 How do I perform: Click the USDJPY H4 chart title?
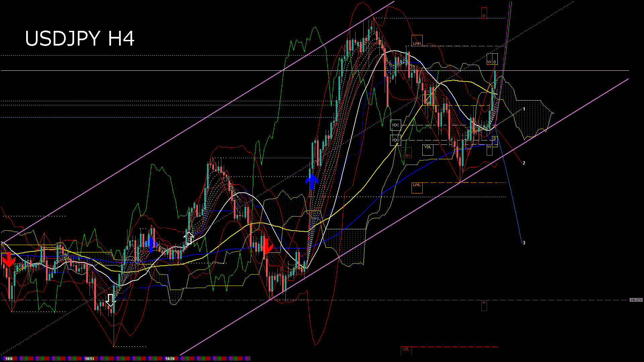point(80,39)
